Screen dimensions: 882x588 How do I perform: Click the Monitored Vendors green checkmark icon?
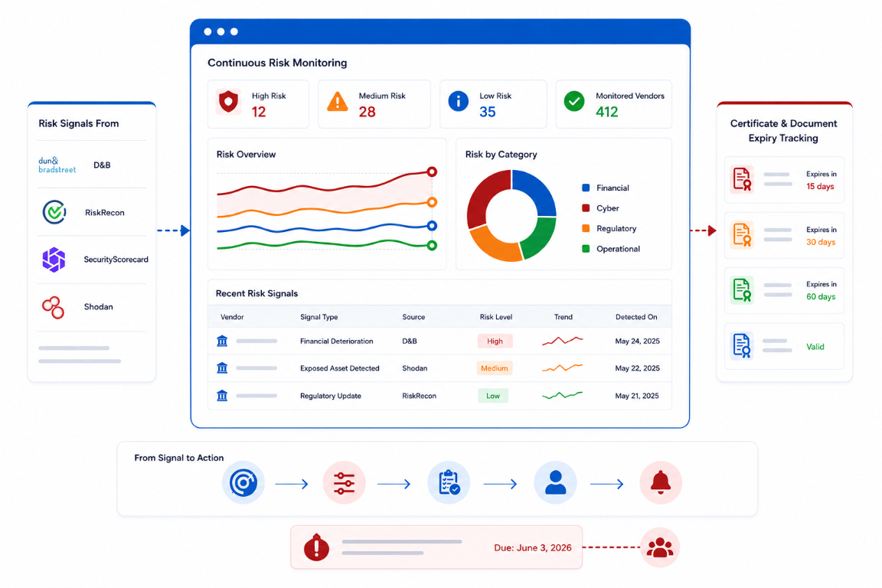[x=574, y=101]
